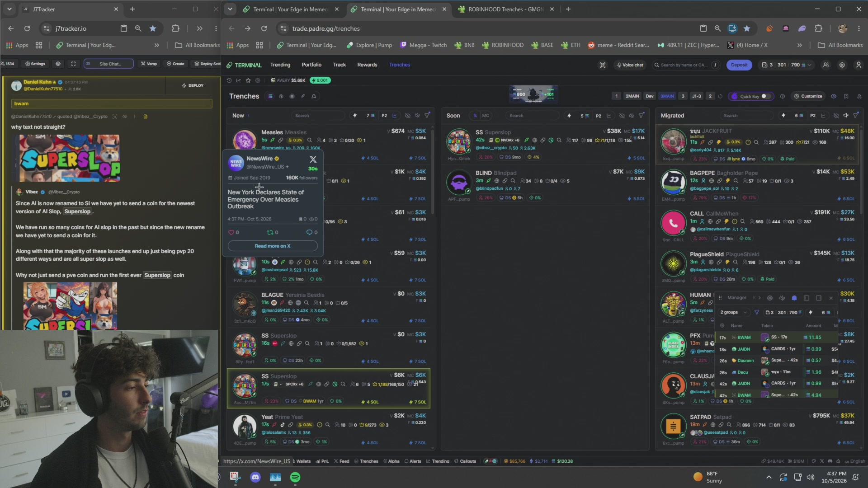
Task: Expand the 2 groups dropdown in Manager
Action: pos(733,313)
